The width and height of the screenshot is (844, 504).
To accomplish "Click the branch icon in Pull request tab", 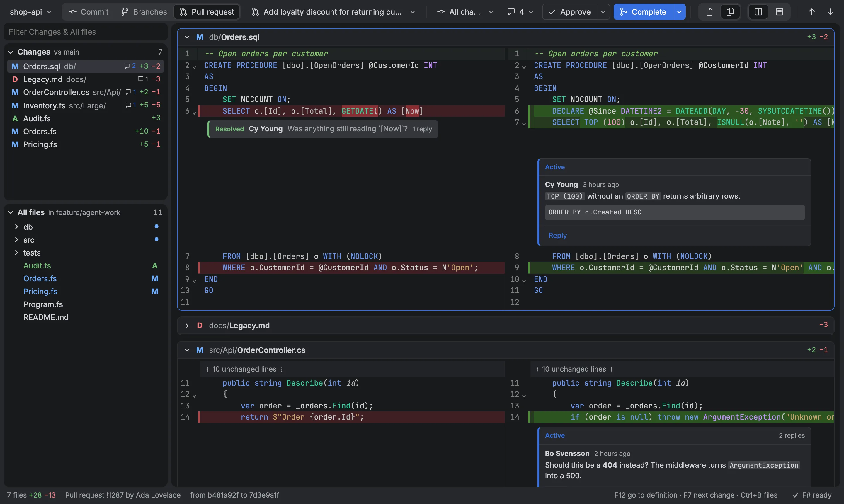I will (x=183, y=12).
